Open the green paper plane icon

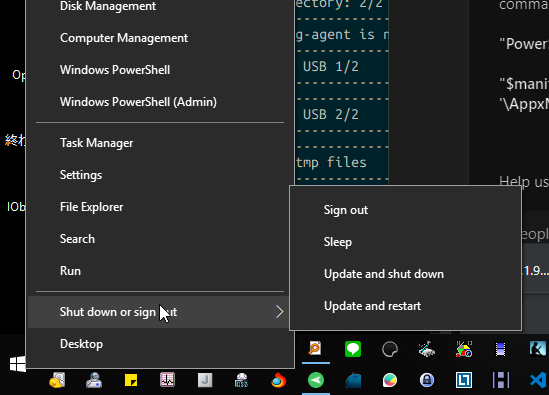click(316, 380)
